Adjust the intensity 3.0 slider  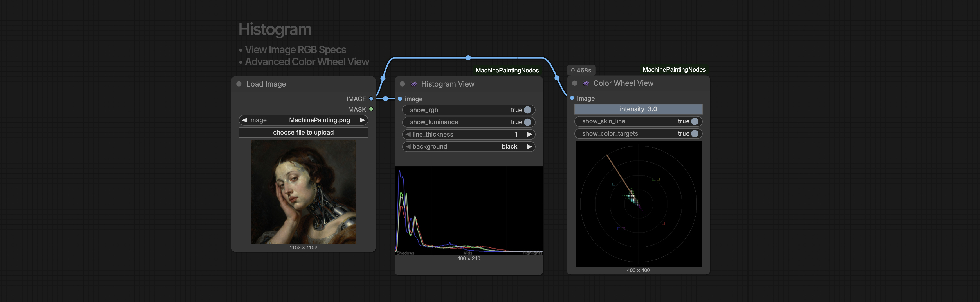click(x=638, y=109)
